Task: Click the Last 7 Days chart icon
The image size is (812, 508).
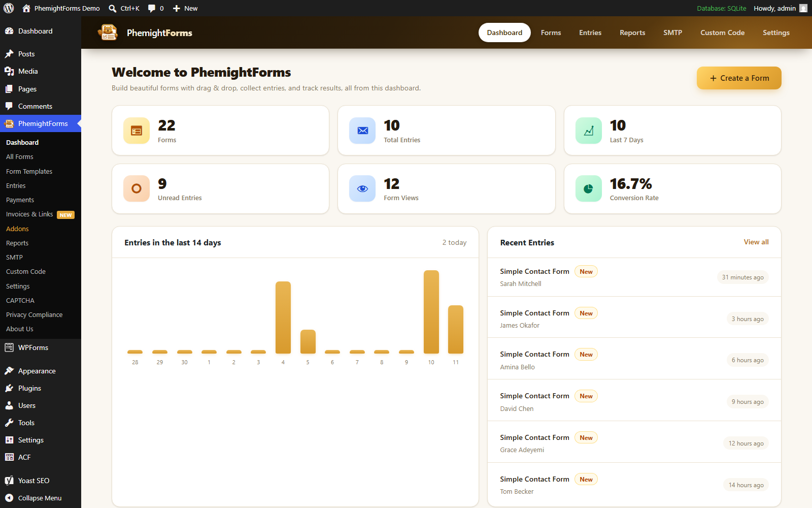Action: [589, 131]
